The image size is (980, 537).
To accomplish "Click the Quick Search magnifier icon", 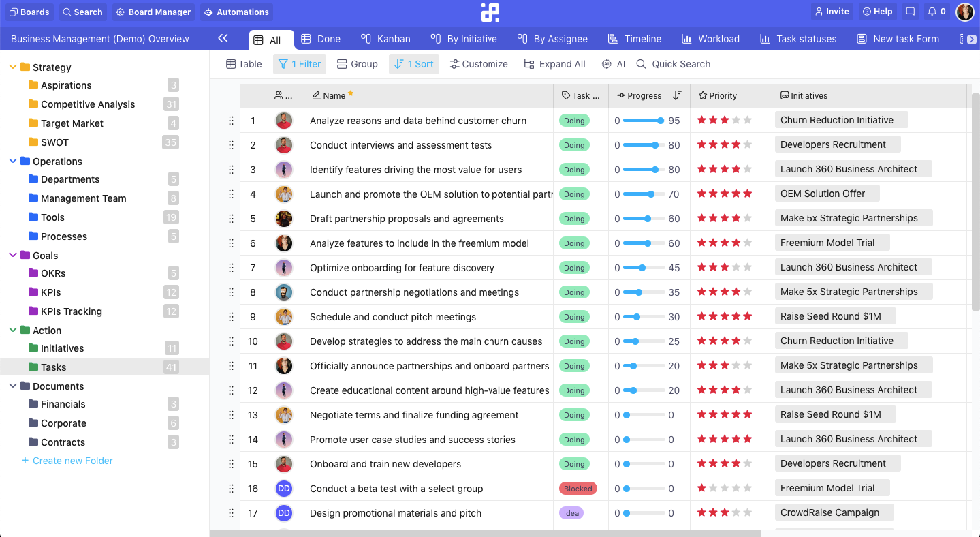I will pyautogui.click(x=640, y=63).
